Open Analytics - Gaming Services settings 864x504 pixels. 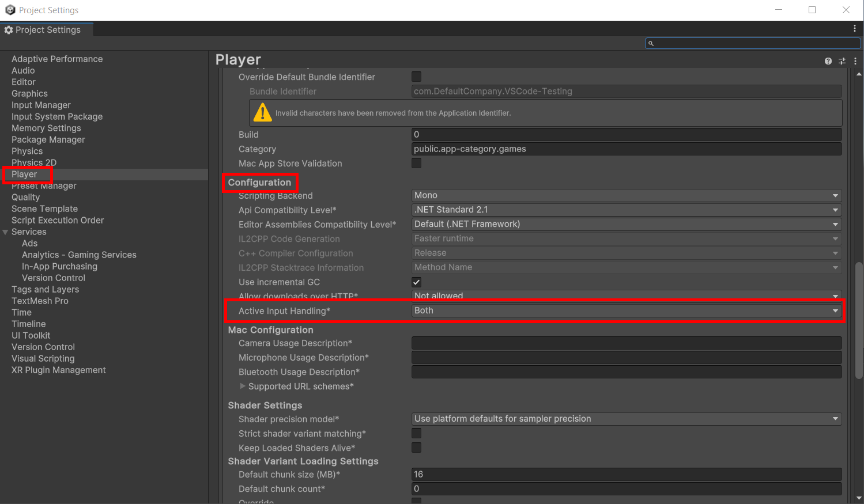coord(79,255)
